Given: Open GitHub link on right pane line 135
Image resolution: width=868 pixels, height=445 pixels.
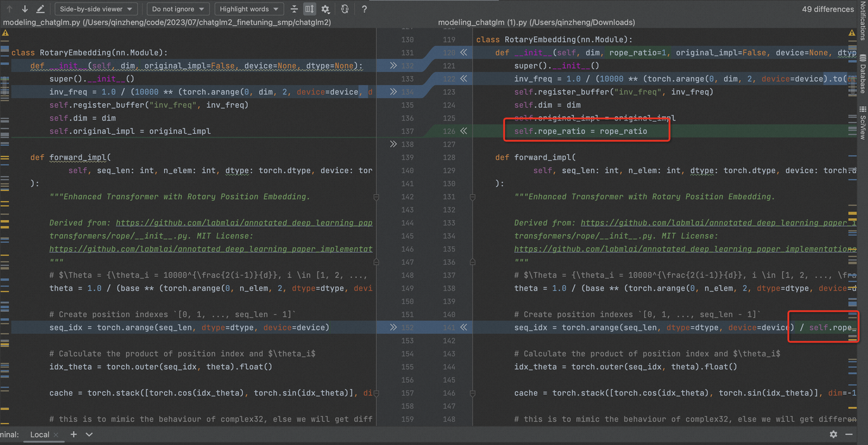Looking at the screenshot, I should [x=685, y=249].
